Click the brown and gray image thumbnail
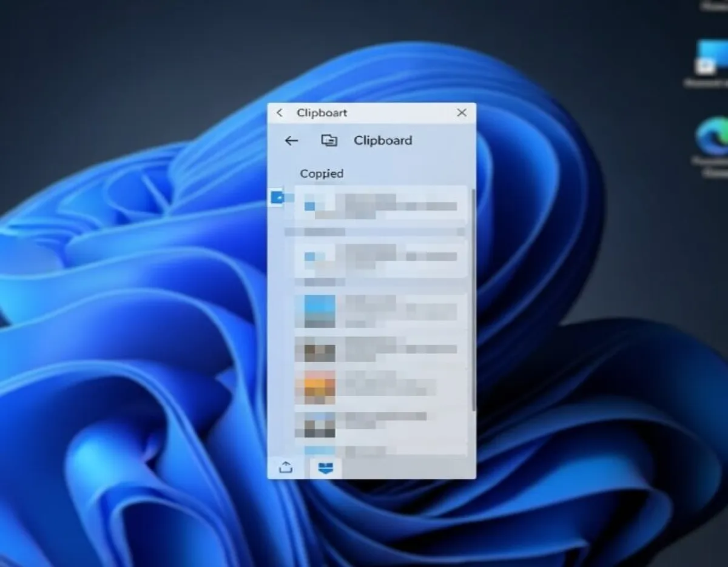Screen dimensions: 728x567 pos(315,350)
